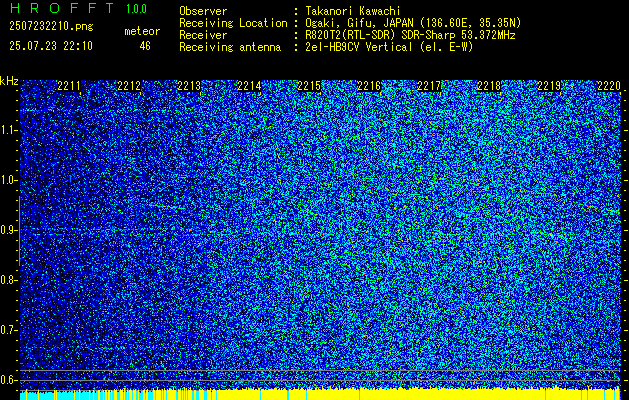Image resolution: width=629 pixels, height=400 pixels.
Task: Click the 0.8 kHz axis label
Action: pyautogui.click(x=7, y=280)
